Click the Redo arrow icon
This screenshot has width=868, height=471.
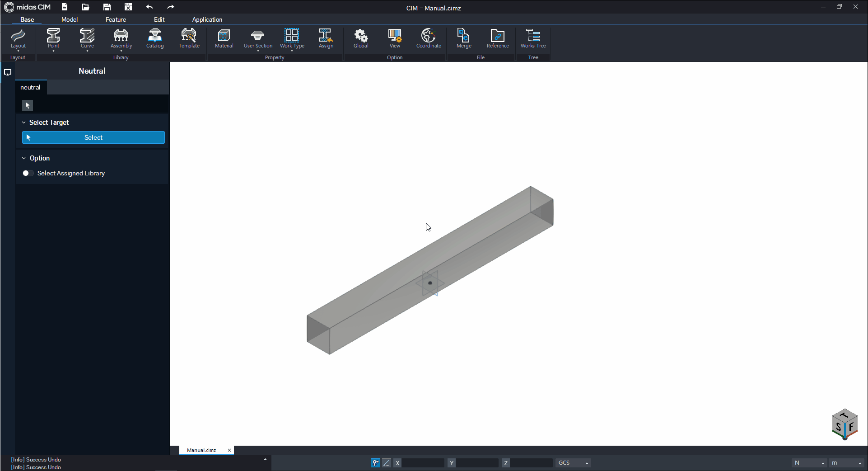171,7
